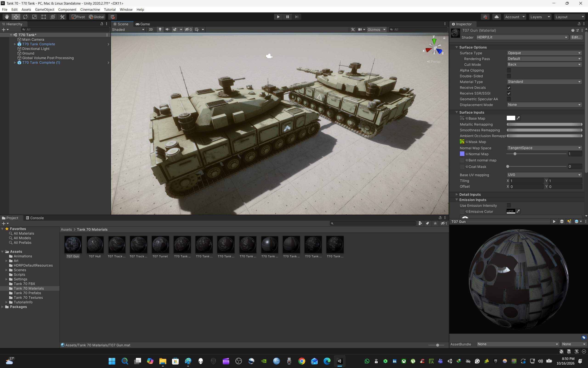Image resolution: width=588 pixels, height=368 pixels.
Task: Toggle Pivot handle position button
Action: (x=78, y=17)
